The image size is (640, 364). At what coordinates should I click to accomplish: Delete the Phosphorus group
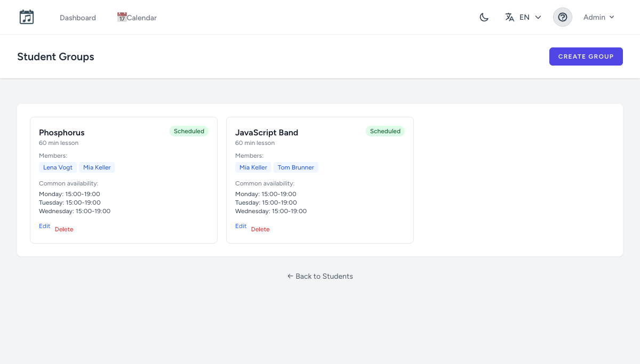(64, 229)
